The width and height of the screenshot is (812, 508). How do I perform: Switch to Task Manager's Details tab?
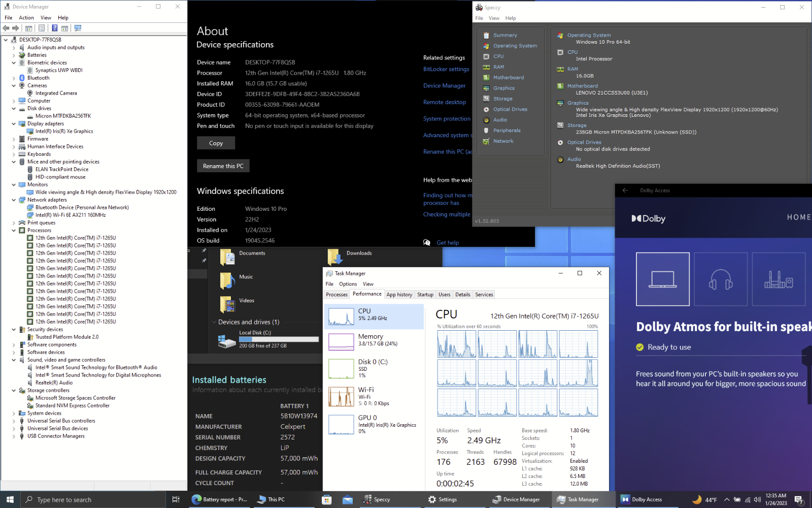click(462, 295)
